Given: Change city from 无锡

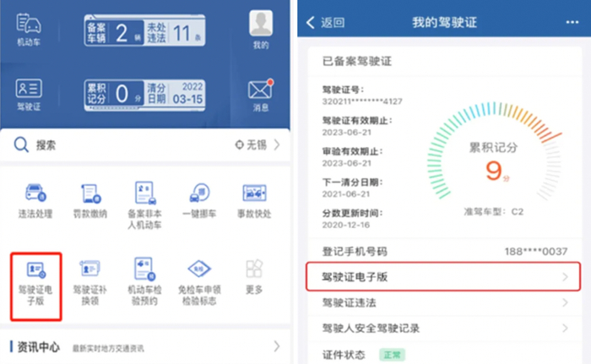Looking at the screenshot, I should click(x=257, y=145).
